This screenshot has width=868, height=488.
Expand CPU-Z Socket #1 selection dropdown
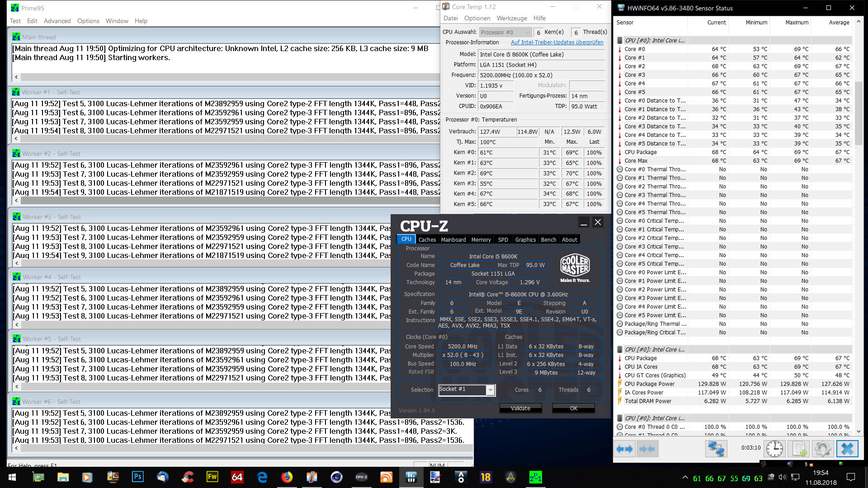[x=490, y=390]
